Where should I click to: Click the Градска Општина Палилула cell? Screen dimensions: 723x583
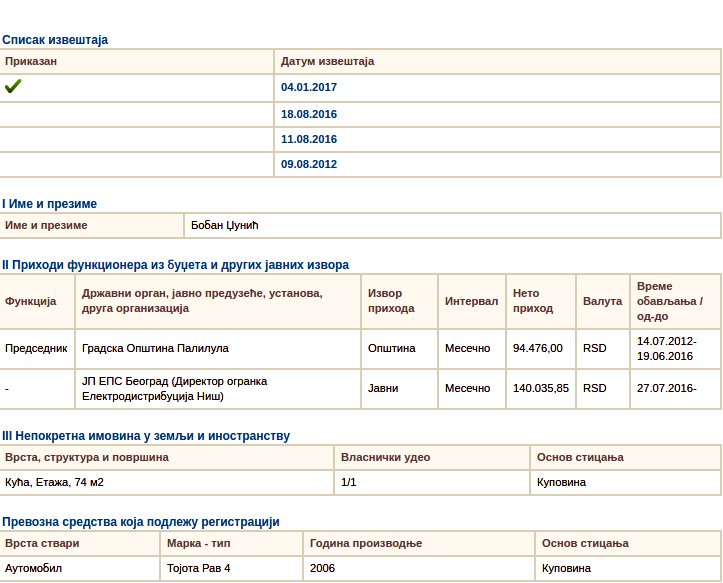pyautogui.click(x=155, y=349)
